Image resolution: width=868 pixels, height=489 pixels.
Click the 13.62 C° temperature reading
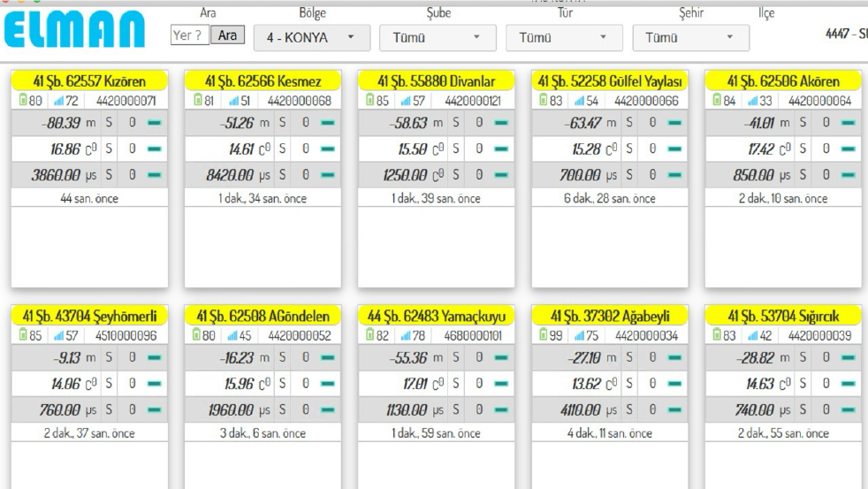586,384
